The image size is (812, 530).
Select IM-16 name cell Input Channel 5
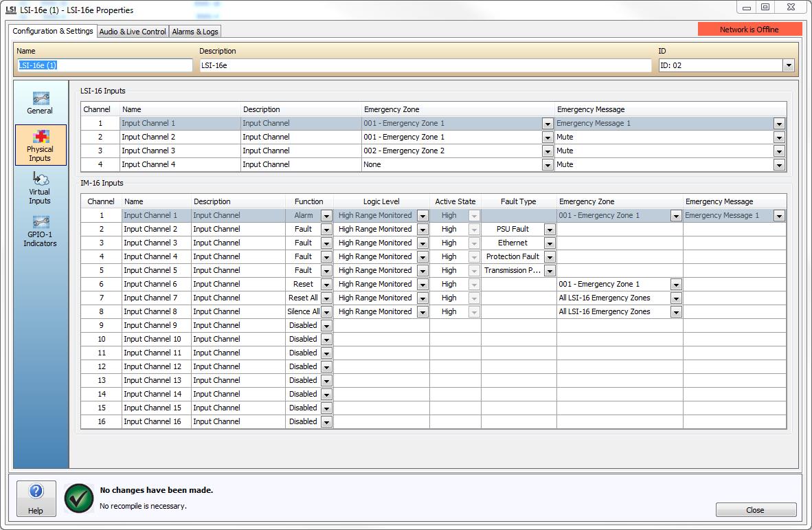point(157,270)
